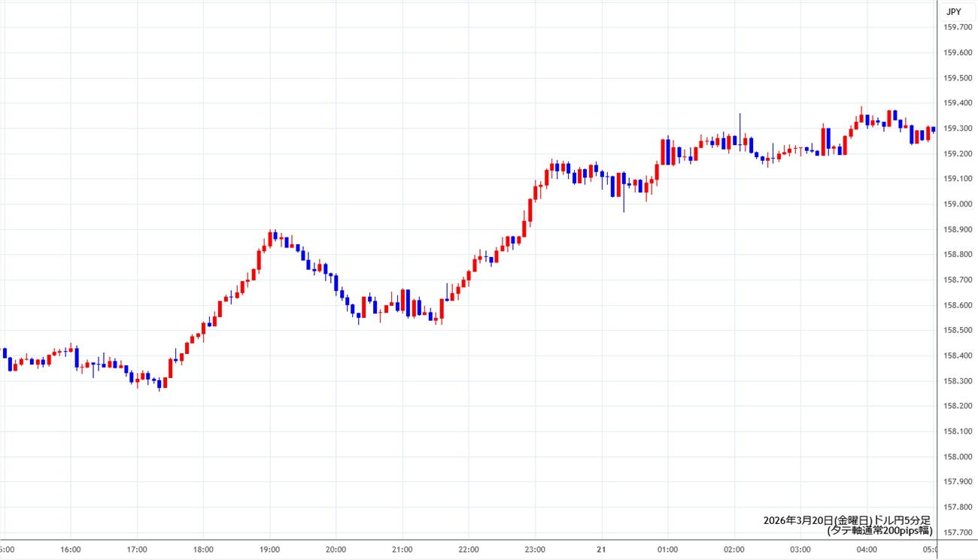Click the 02:00 time axis label
This screenshot has width=978, height=560.
point(734,549)
